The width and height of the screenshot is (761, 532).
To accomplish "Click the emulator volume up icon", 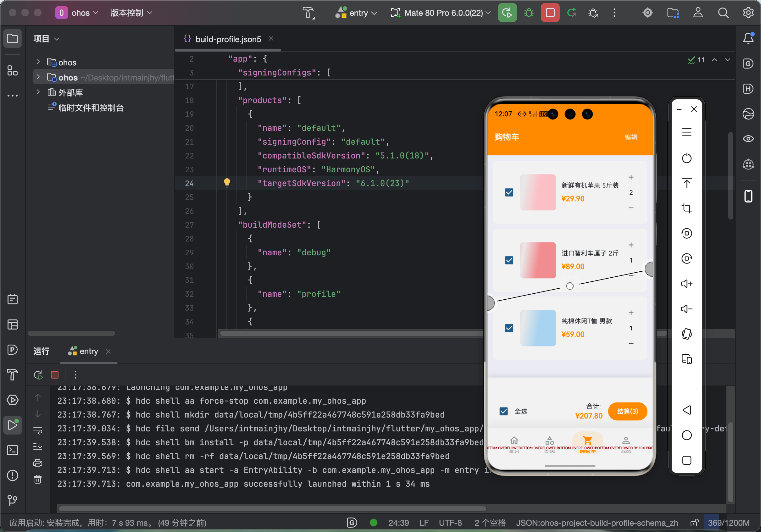I will pyautogui.click(x=686, y=284).
